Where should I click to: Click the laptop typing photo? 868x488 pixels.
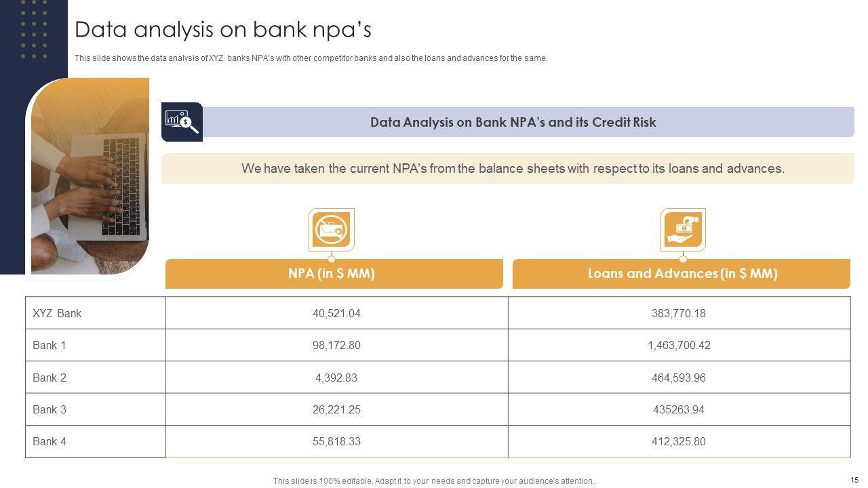click(90, 176)
